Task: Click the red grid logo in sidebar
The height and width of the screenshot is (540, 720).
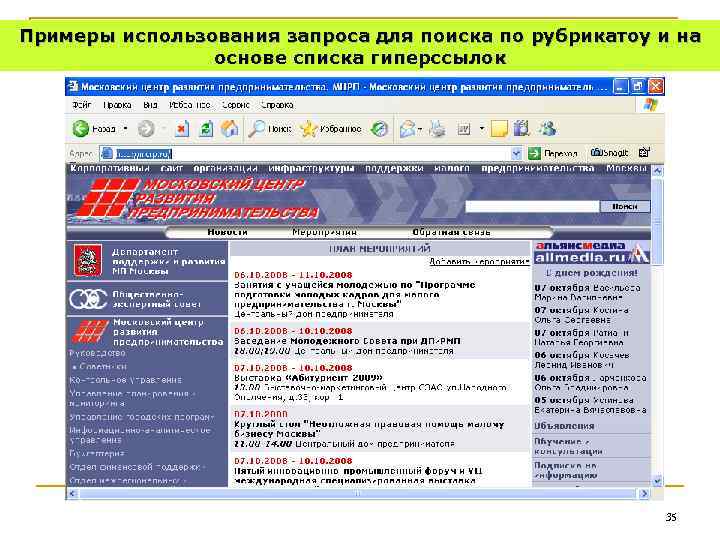Action: 90,332
